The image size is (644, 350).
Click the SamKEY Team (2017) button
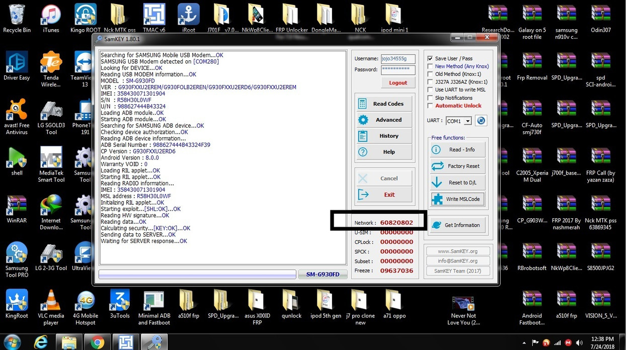(x=458, y=271)
